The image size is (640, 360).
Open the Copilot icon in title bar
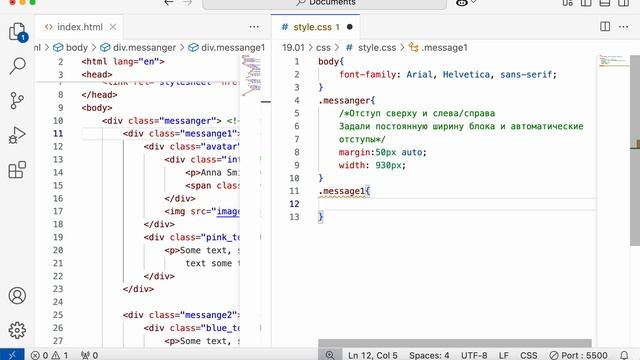462,2
